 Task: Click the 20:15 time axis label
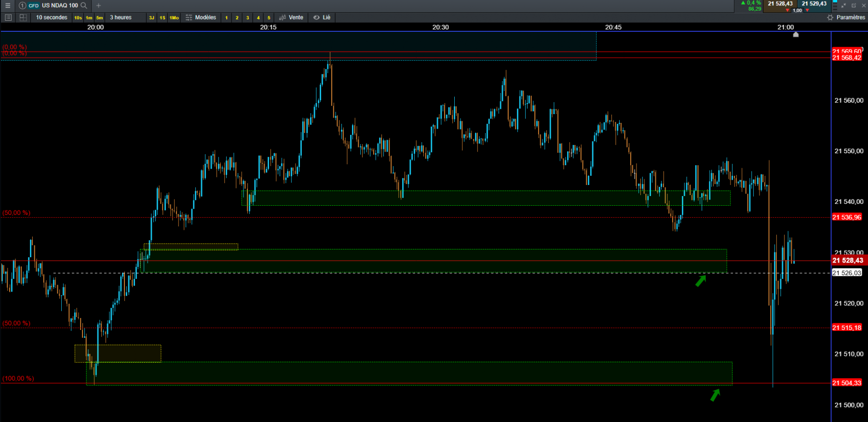tap(268, 27)
